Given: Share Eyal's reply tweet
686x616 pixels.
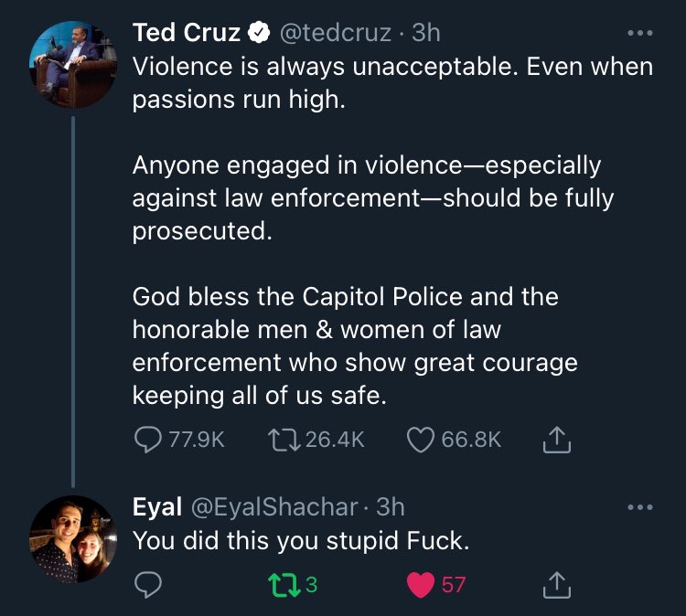Looking at the screenshot, I should tap(556, 585).
